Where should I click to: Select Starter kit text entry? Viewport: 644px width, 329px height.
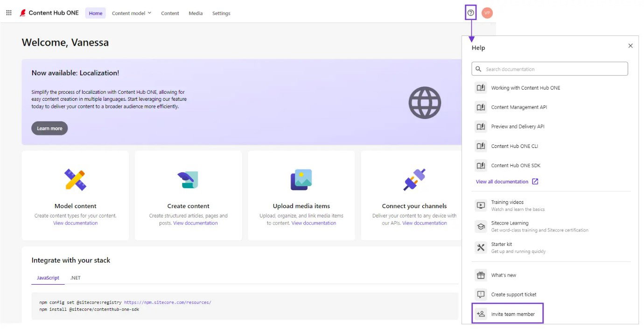click(x=501, y=244)
